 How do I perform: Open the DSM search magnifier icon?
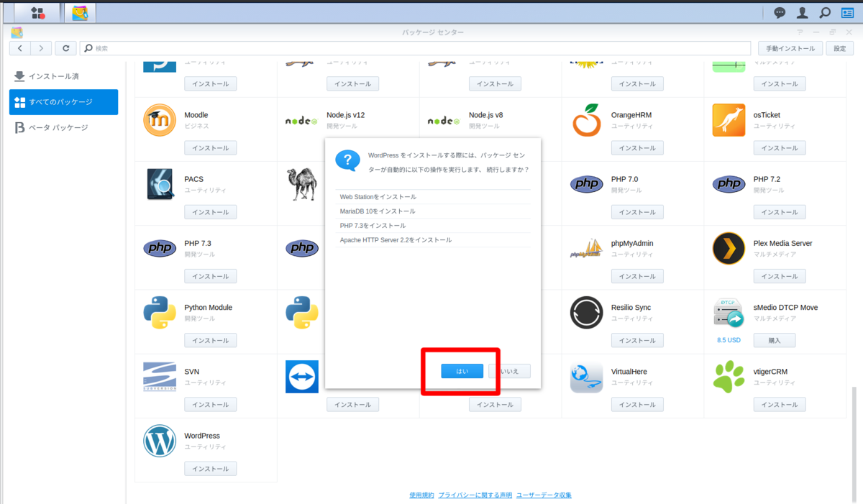(x=826, y=12)
